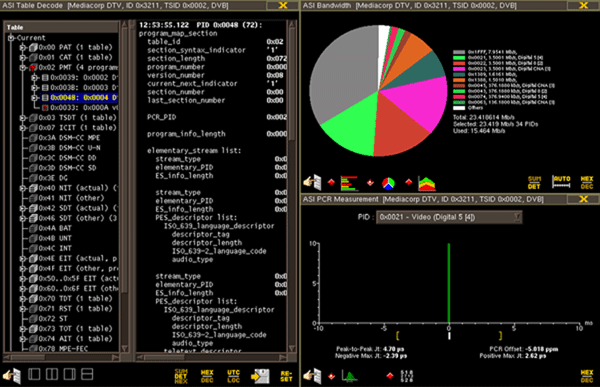
Task: Select the single-pane layout icon in Table Decode
Action: pos(34,374)
